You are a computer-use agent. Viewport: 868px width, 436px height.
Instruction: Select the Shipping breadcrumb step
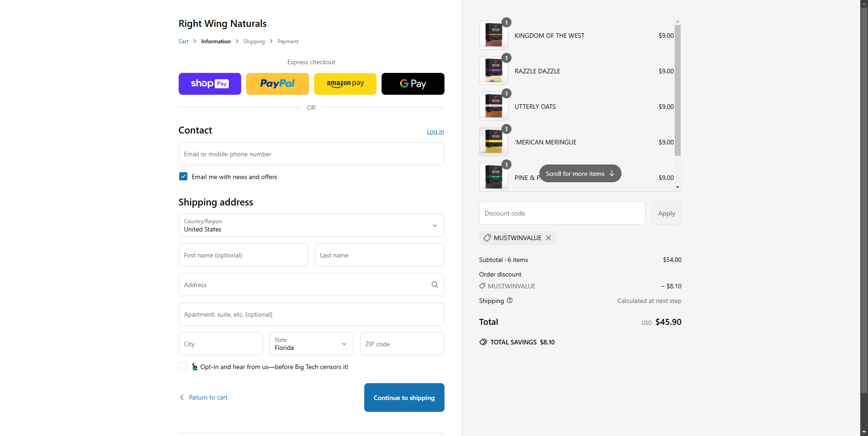pyautogui.click(x=254, y=41)
